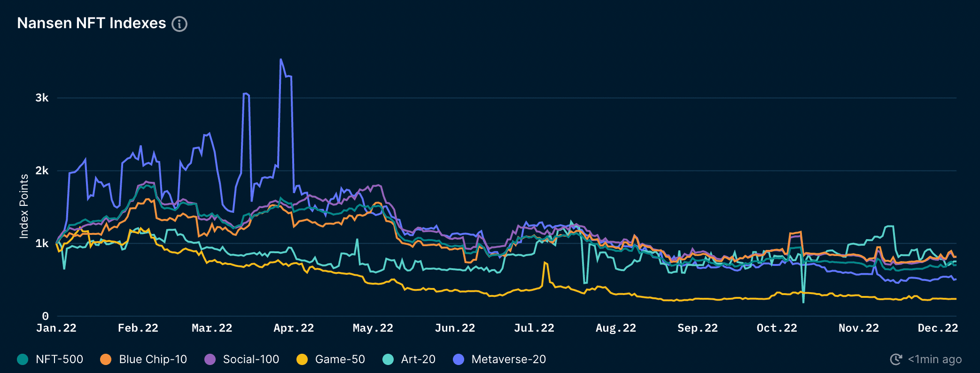The width and height of the screenshot is (980, 373).
Task: Toggle the Social-100 legend text
Action: pyautogui.click(x=251, y=359)
